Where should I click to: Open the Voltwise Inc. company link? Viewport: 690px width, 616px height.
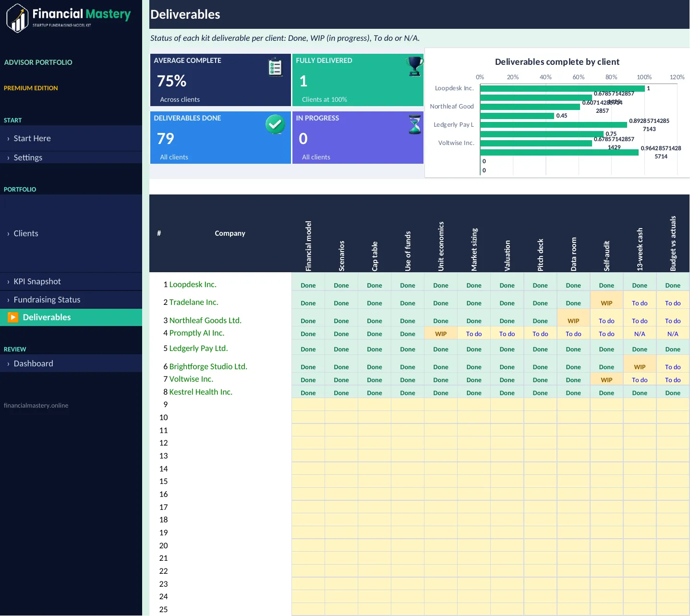pyautogui.click(x=191, y=379)
